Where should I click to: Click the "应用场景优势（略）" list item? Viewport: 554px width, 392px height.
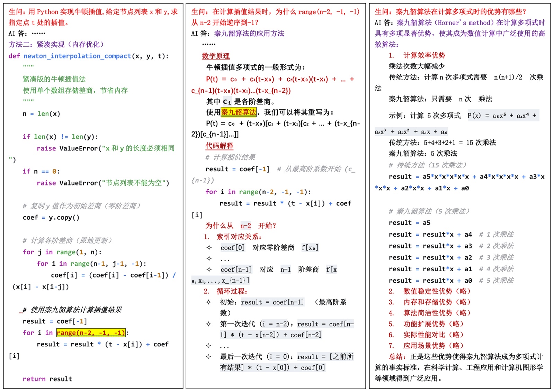point(433,346)
